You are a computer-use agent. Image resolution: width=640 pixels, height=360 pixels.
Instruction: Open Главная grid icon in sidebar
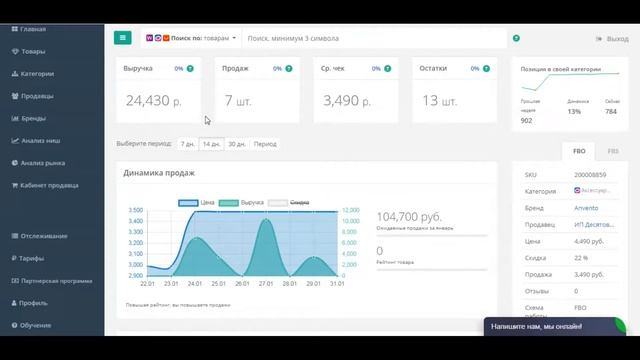[x=15, y=29]
